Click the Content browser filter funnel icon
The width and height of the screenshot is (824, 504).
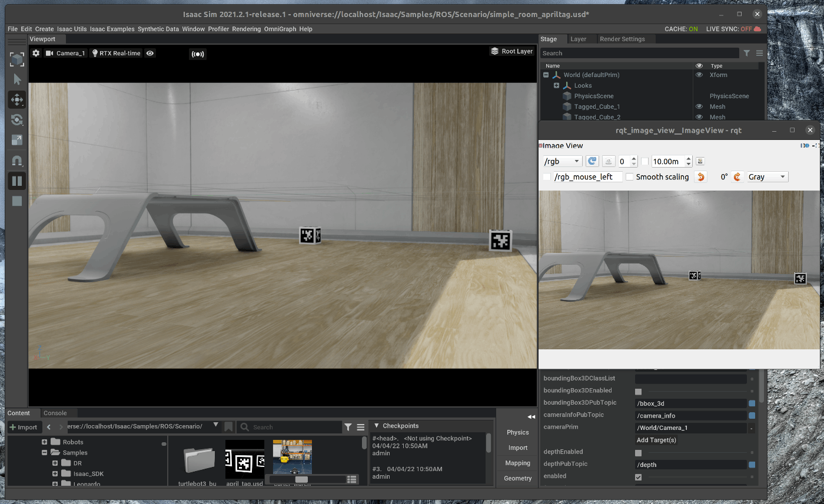[x=348, y=427]
